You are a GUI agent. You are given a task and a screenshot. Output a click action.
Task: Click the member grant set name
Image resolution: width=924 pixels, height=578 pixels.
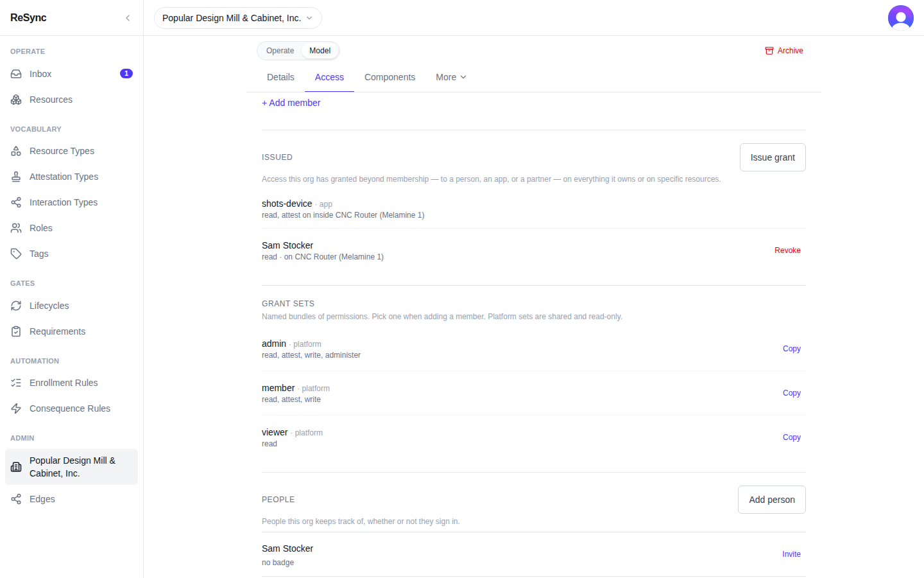click(x=278, y=388)
